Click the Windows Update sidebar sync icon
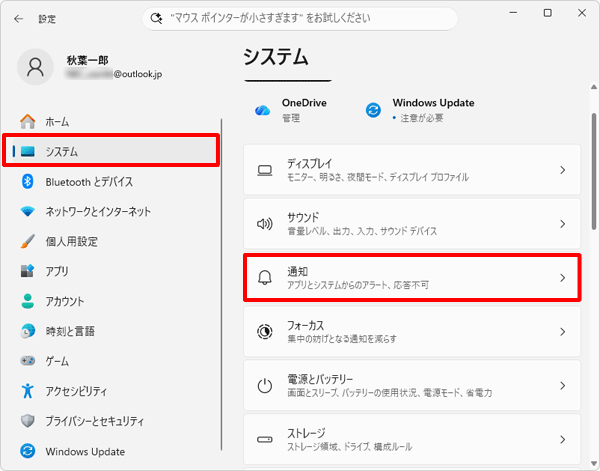 [x=28, y=451]
